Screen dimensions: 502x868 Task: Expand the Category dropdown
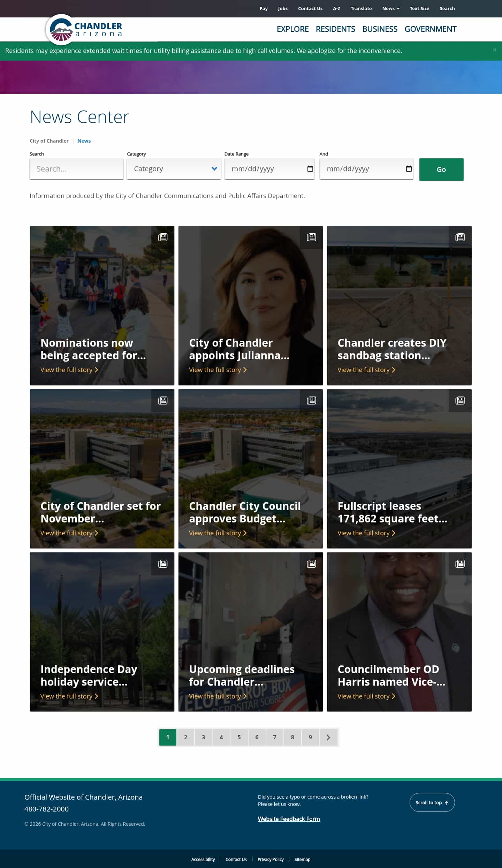pos(174,169)
